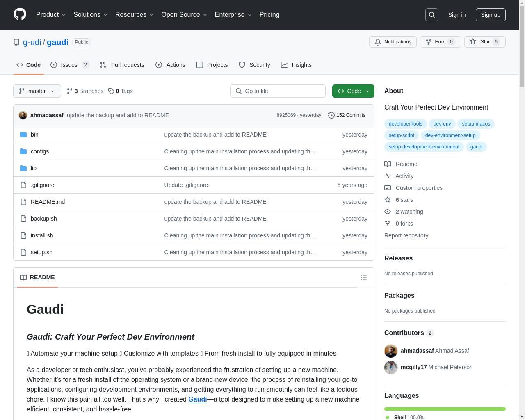525x420 pixels.
Task: Click the Go to file search field
Action: [x=278, y=91]
